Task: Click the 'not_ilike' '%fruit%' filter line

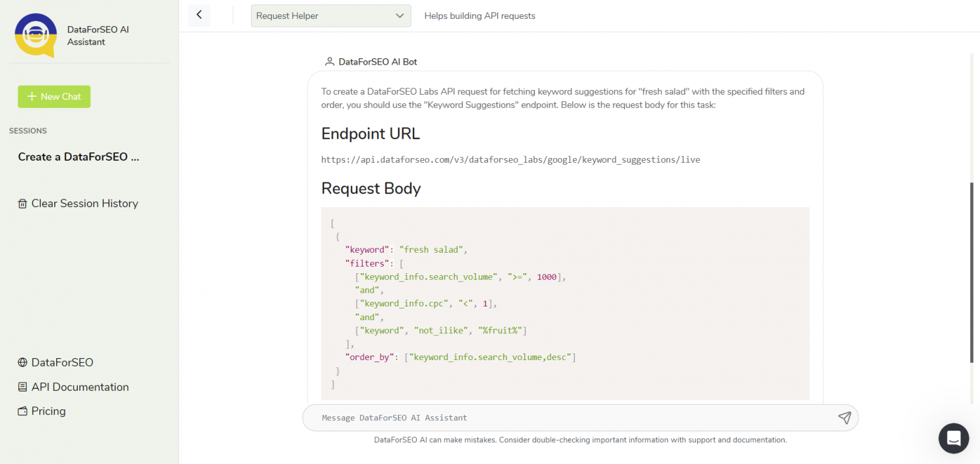Action: point(440,331)
